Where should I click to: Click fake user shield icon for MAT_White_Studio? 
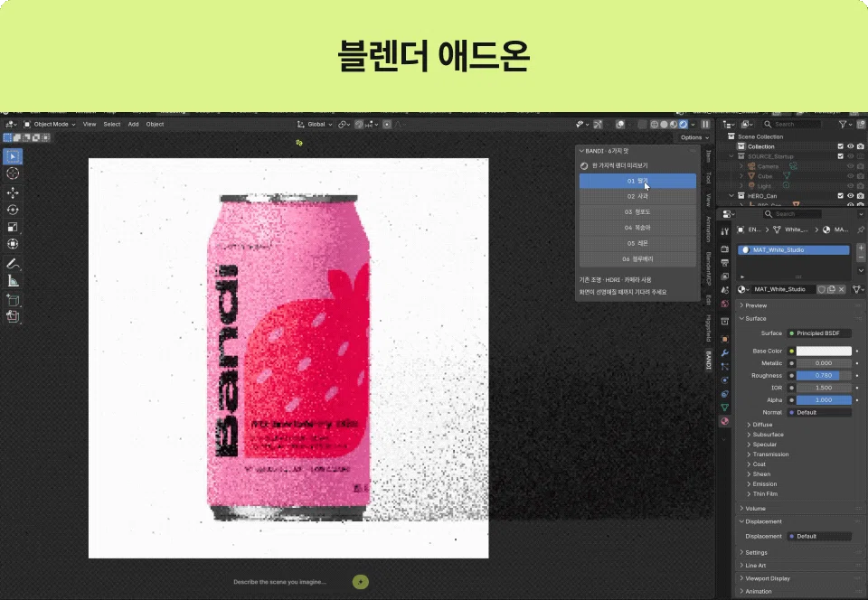point(822,289)
